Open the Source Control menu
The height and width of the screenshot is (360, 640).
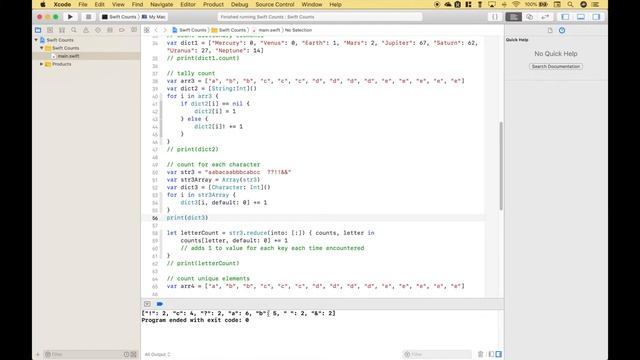275,4
